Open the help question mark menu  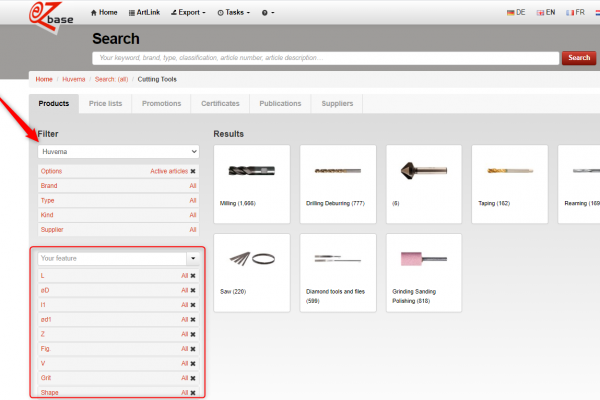coord(267,12)
